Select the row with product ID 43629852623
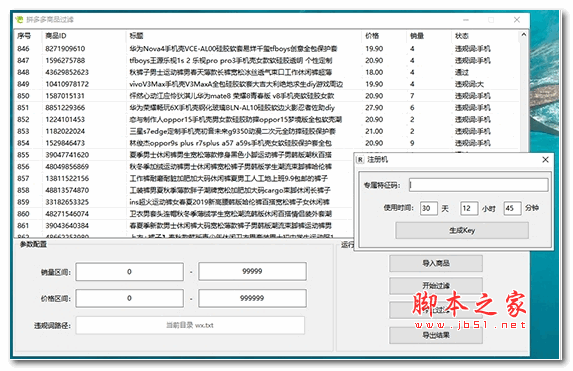Screen dimensions: 573x371 (267, 72)
